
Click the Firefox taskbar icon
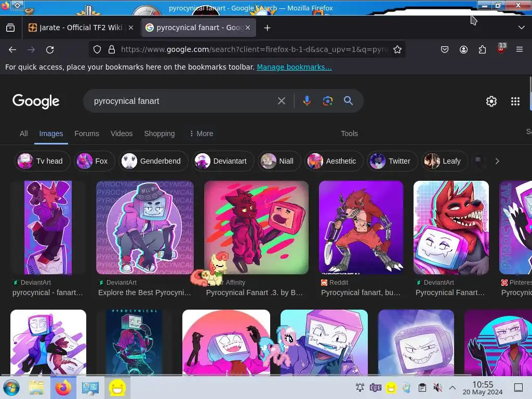coord(63,388)
